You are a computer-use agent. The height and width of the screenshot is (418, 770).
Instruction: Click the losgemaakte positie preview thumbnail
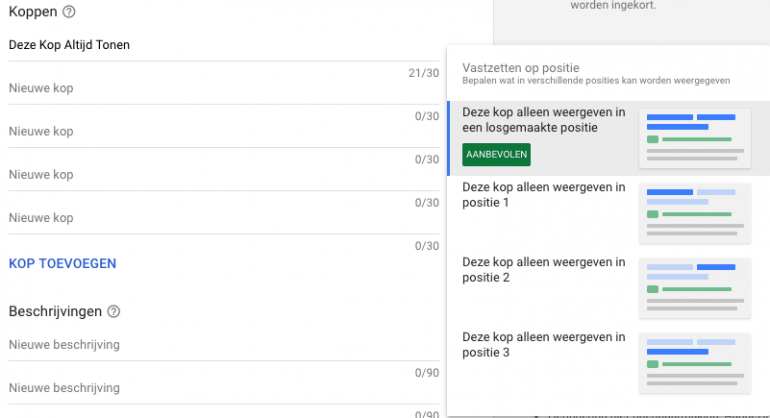[x=695, y=139]
